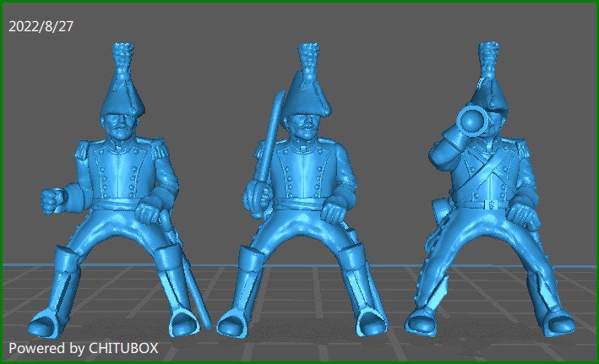
Task: Click the right figure's hand resting on thigh
Action: [525, 207]
